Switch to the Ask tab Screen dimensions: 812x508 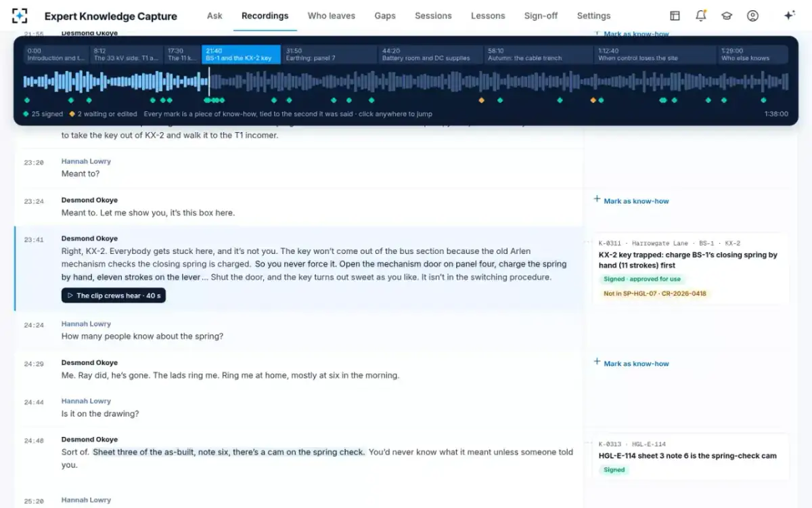tap(215, 16)
